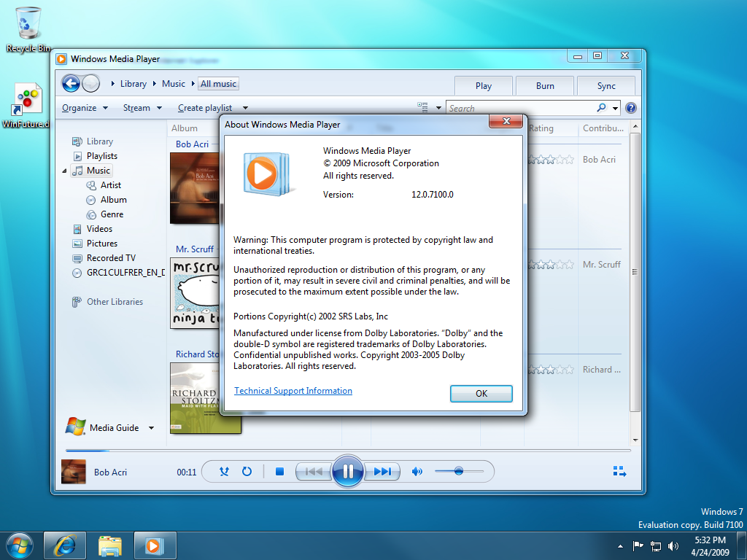747x560 pixels.
Task: Click Create playlist
Action: click(x=205, y=108)
